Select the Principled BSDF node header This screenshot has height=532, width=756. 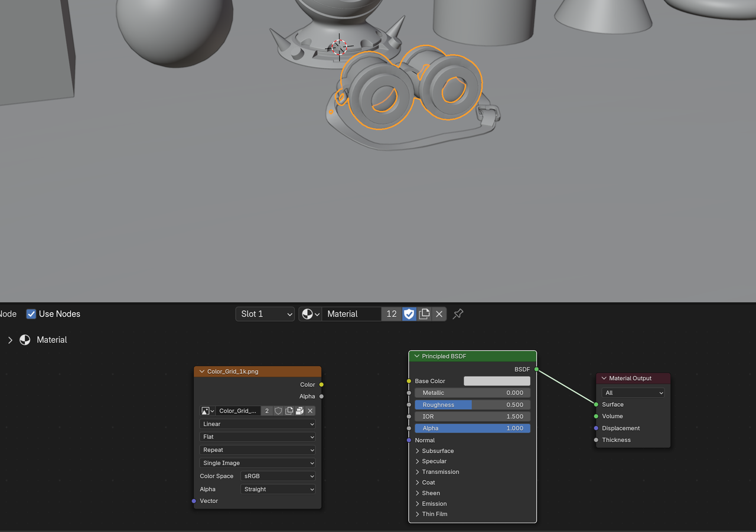click(472, 357)
